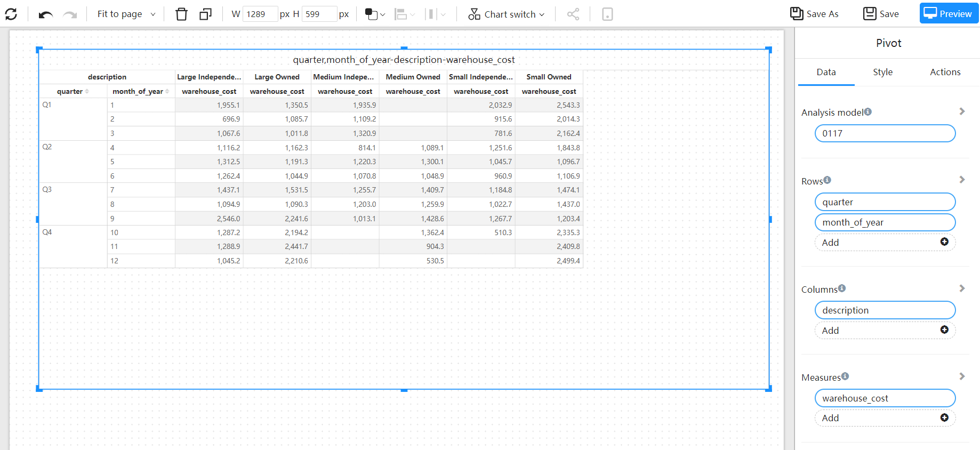The height and width of the screenshot is (450, 980).
Task: Add a new field under Columns
Action: (x=885, y=331)
